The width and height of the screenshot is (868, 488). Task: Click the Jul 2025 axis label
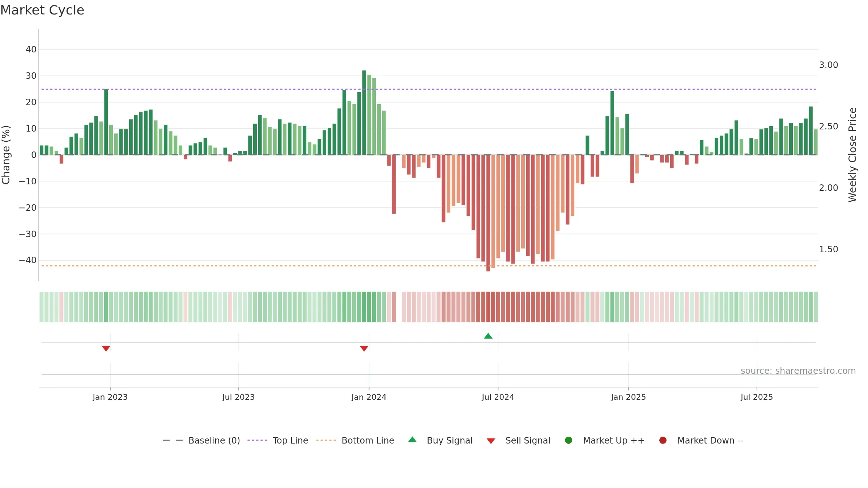(757, 397)
